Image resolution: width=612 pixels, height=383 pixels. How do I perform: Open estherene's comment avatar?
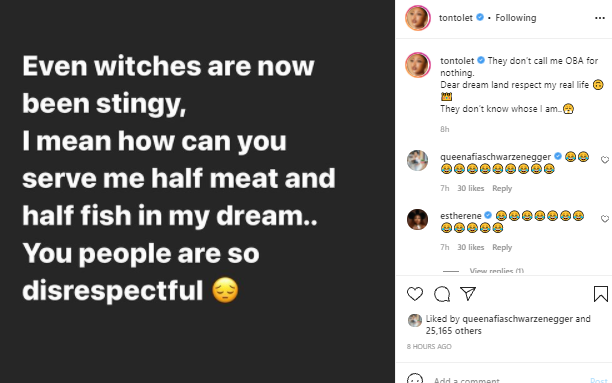(417, 219)
